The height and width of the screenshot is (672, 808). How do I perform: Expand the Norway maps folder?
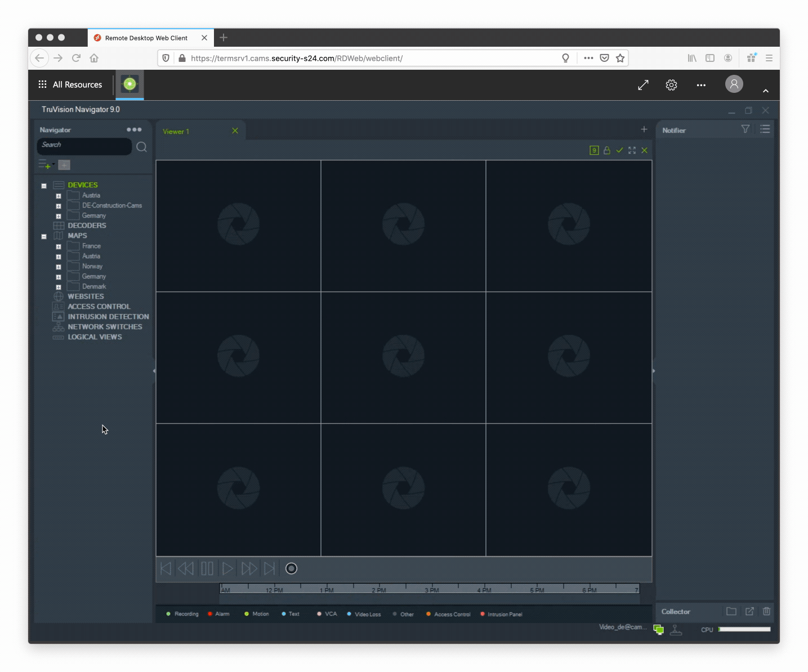click(59, 267)
